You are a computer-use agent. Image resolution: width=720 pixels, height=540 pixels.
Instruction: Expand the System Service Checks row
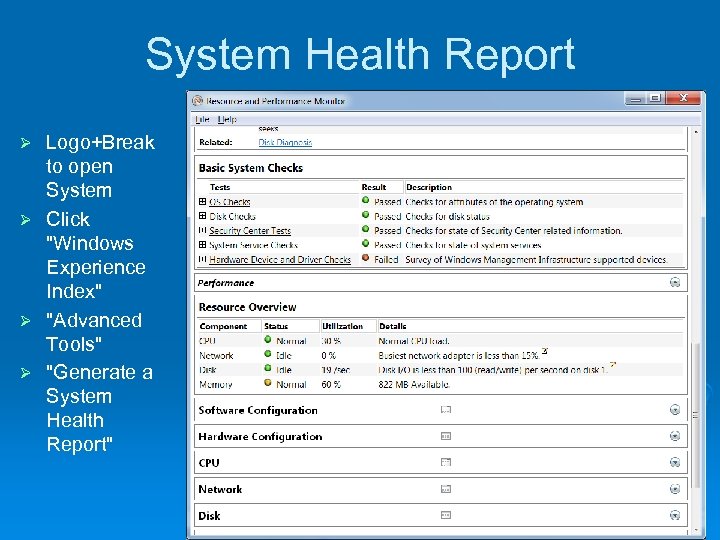pyautogui.click(x=202, y=245)
